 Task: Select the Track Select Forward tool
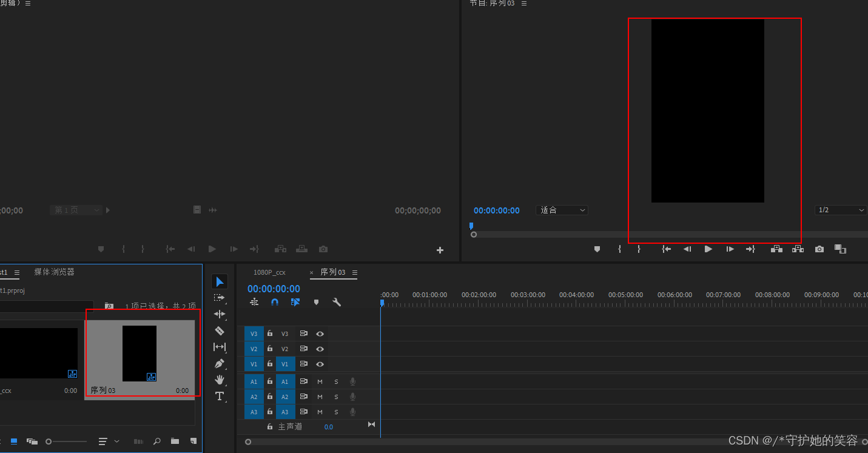pos(220,298)
